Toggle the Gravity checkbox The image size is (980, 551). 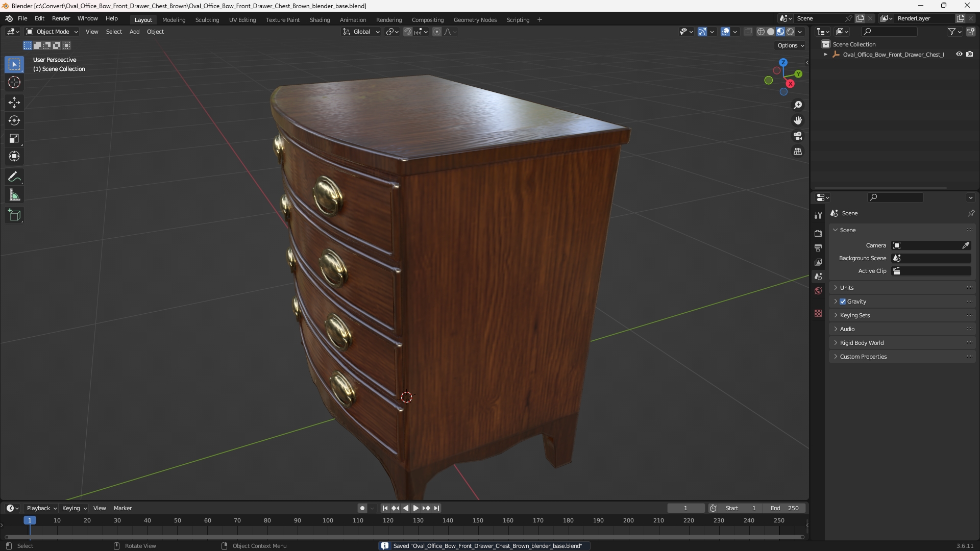tap(843, 302)
